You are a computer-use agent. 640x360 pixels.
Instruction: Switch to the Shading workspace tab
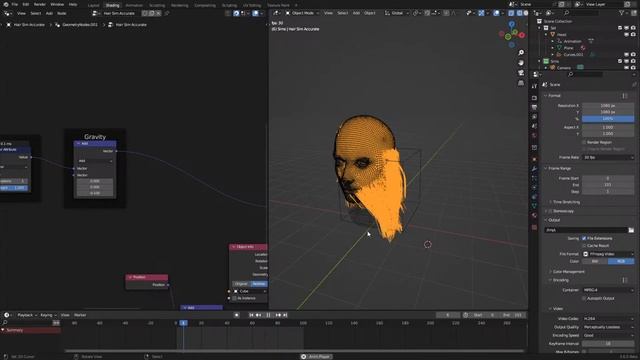tap(112, 5)
